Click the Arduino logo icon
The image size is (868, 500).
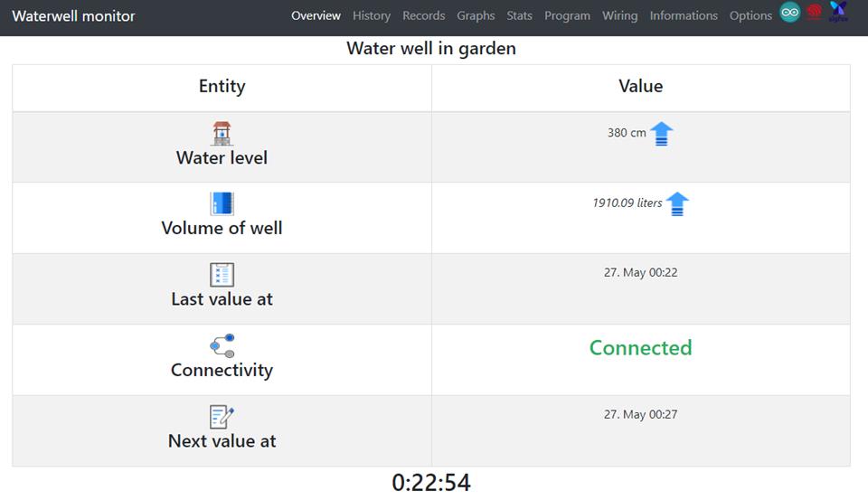click(x=790, y=13)
